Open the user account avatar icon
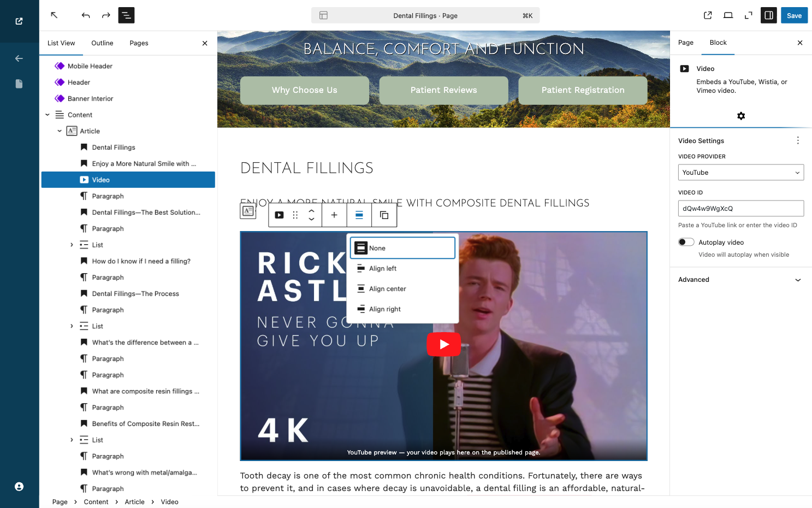812x508 pixels. point(19,487)
